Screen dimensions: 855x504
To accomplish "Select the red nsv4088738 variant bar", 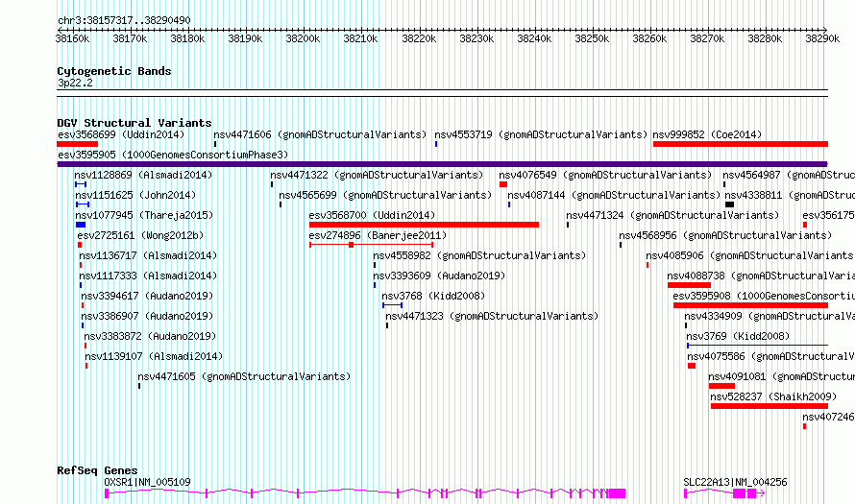I will pyautogui.click(x=689, y=285).
